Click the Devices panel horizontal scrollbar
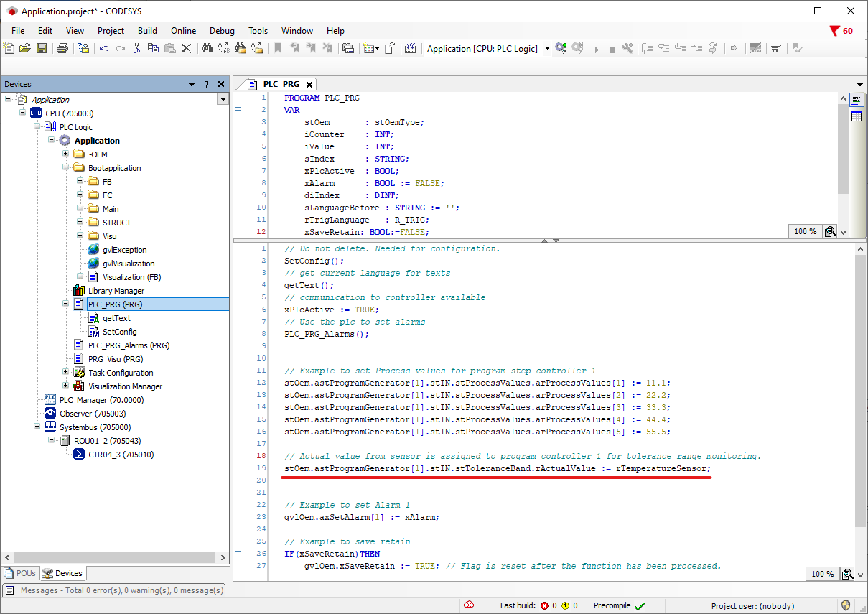 click(x=115, y=557)
